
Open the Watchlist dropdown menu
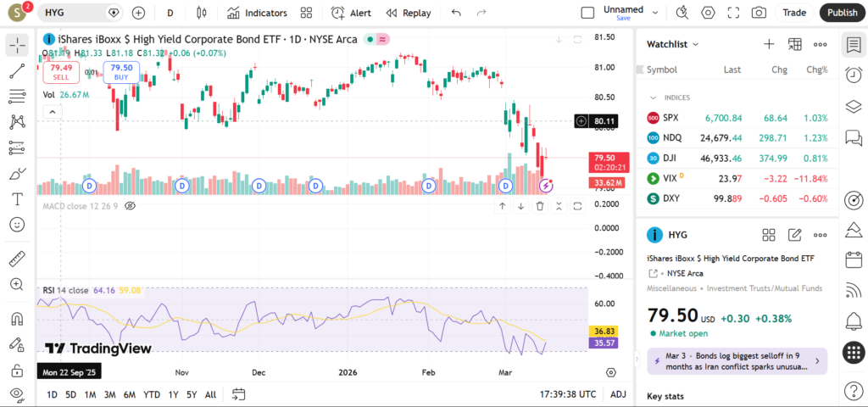click(673, 44)
